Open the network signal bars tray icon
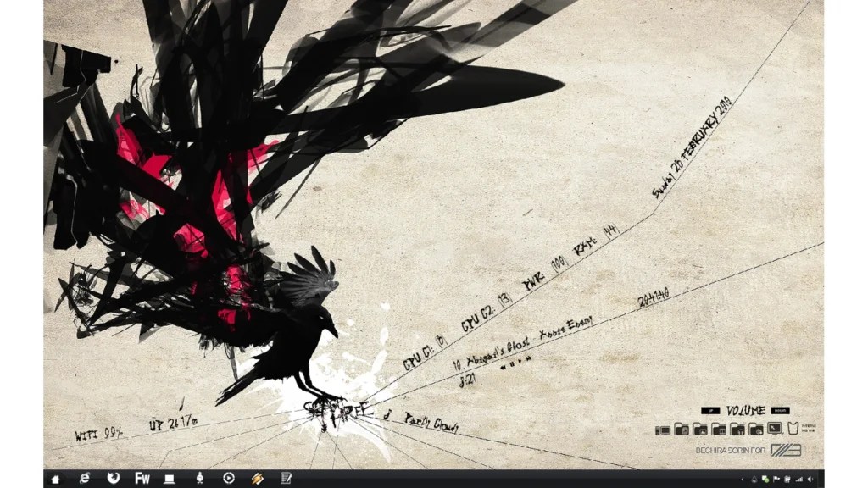The height and width of the screenshot is (488, 868). point(798,480)
